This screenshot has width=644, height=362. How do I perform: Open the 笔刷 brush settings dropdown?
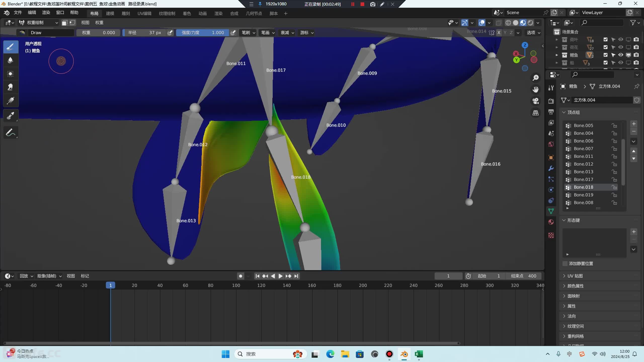248,33
